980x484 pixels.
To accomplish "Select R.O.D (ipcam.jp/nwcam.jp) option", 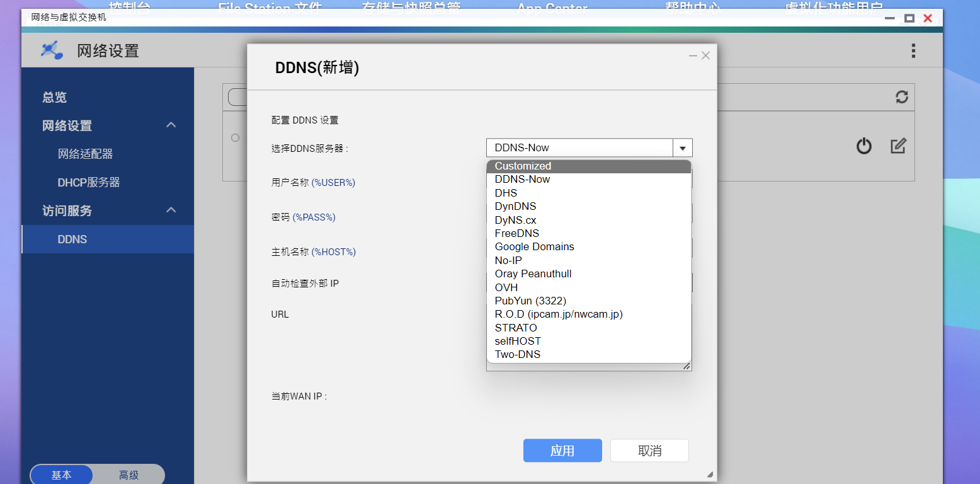I will 589,314.
